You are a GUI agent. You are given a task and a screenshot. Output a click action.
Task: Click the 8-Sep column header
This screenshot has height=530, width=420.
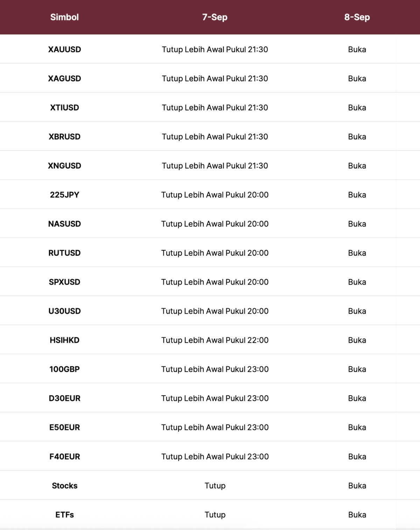[x=357, y=17]
